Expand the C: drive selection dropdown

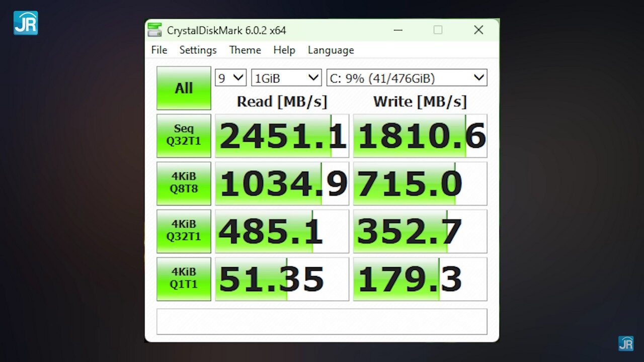[x=407, y=78]
